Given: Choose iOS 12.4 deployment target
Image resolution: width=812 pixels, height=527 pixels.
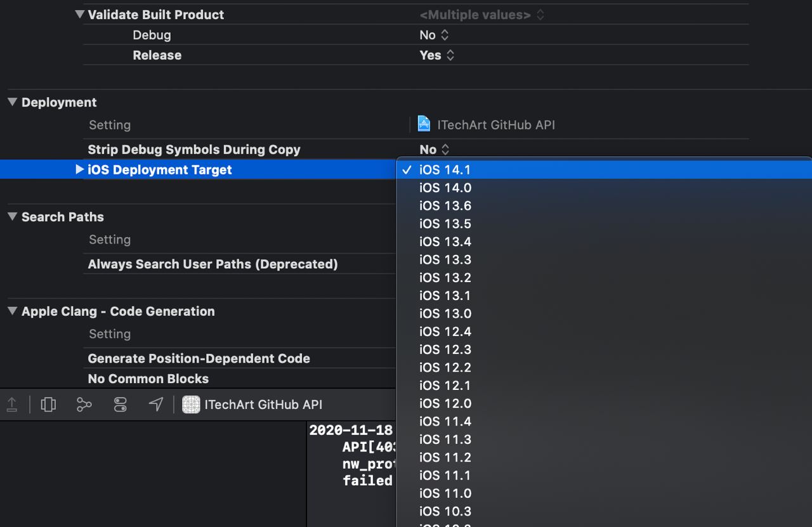Looking at the screenshot, I should point(604,332).
